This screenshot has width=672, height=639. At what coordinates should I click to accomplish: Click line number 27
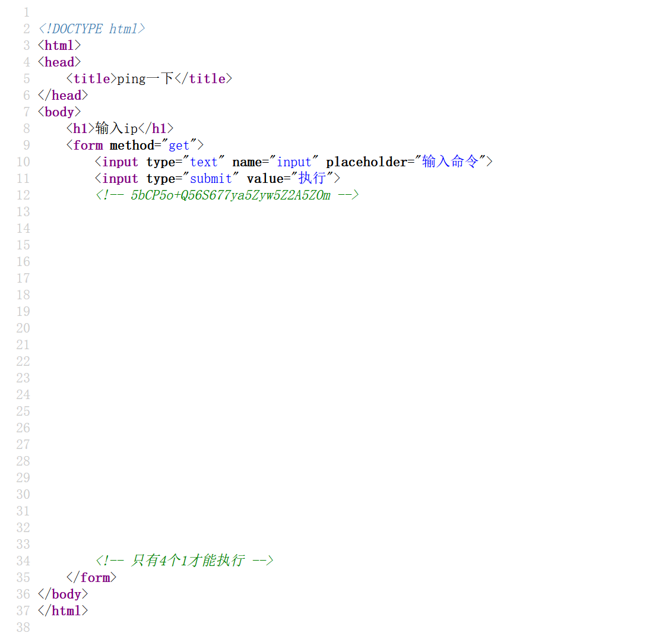click(x=23, y=444)
